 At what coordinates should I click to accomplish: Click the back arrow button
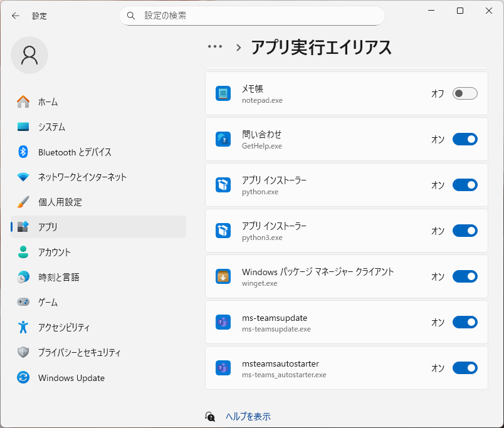click(x=16, y=16)
